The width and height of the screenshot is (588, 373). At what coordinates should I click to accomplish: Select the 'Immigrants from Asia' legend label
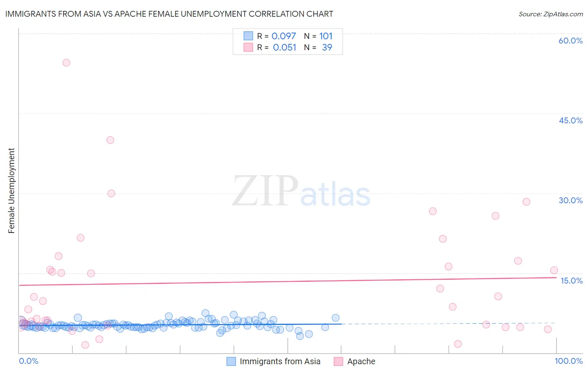280,361
